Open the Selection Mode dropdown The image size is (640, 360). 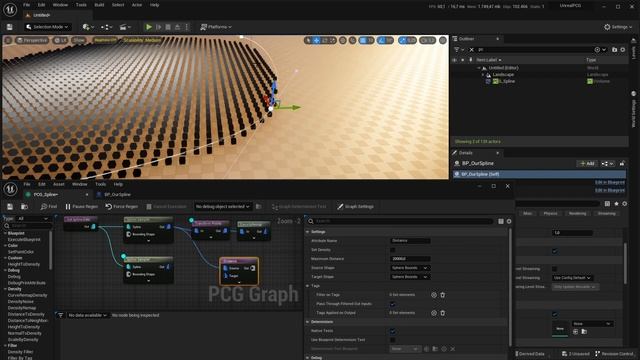click(47, 27)
